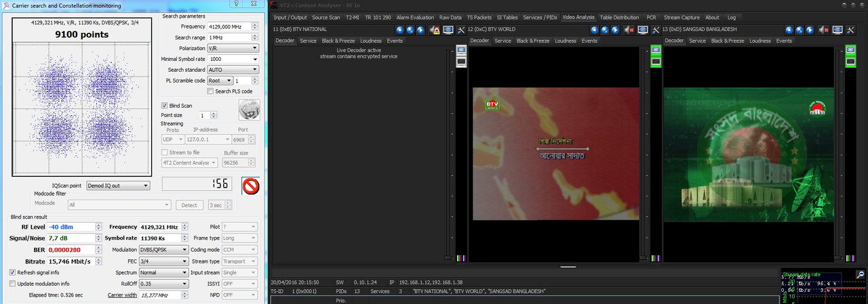Screen dimensions: 868x304
Task: Click the monitor icon for BTV WORLD
Action: click(x=643, y=30)
